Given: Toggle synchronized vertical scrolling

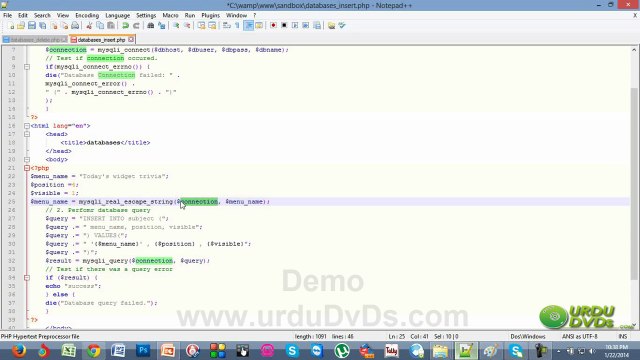Looking at the screenshot, I should click(x=201, y=26).
